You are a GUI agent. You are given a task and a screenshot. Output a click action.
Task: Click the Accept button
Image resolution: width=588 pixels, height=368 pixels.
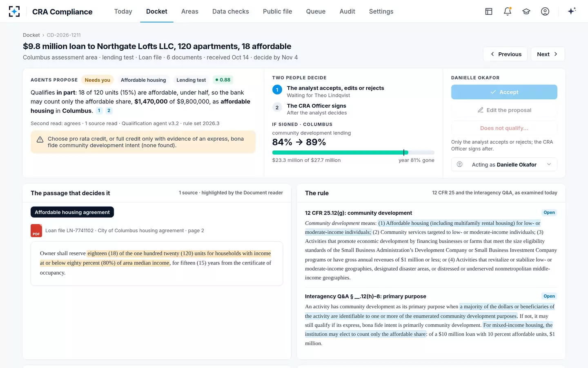point(504,92)
